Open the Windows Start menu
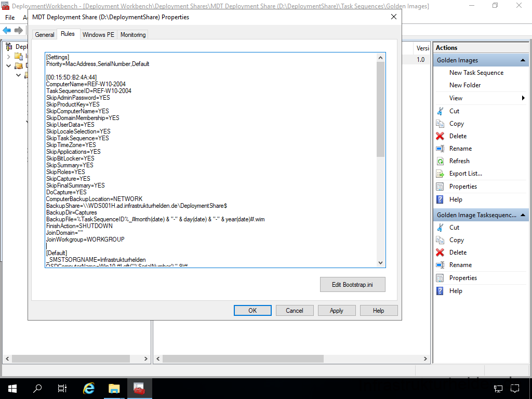 (x=12, y=388)
